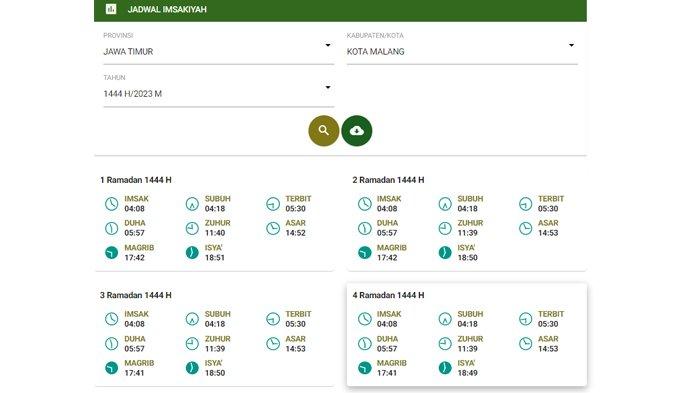
Task: Click the Asar clock icon in 3 Ramadan card
Action: click(x=273, y=344)
